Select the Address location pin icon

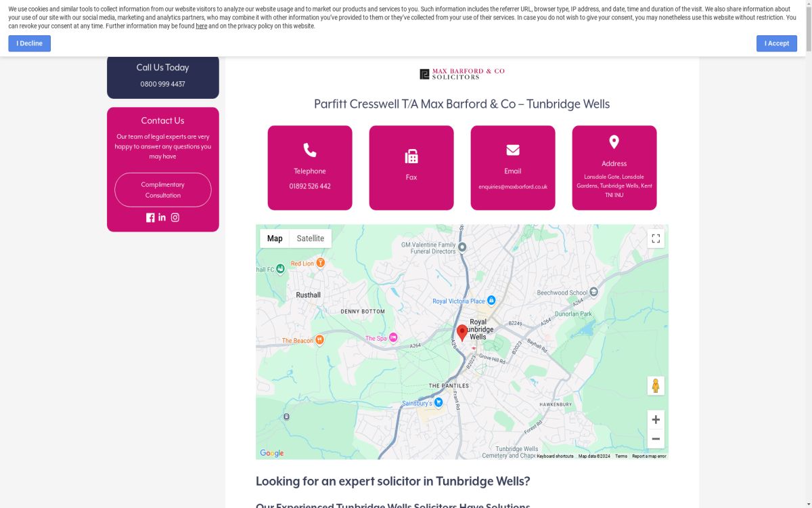[614, 142]
